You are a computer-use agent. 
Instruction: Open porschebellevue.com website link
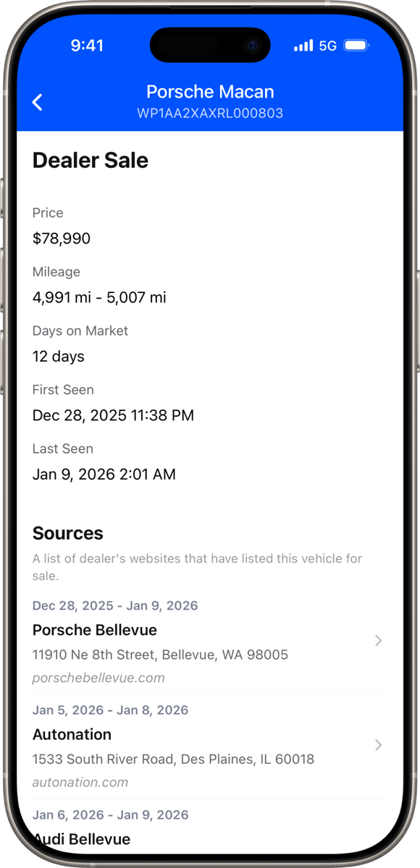click(x=98, y=678)
